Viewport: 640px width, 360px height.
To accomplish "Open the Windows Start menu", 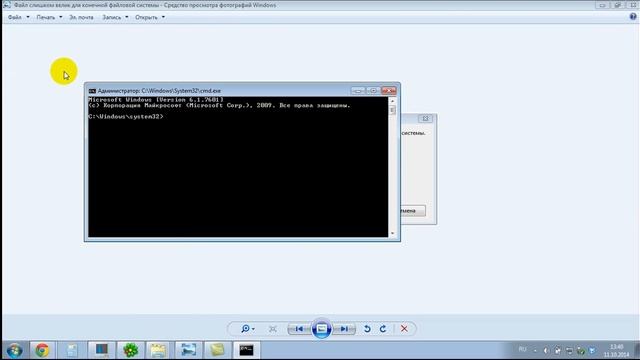I will [14, 350].
